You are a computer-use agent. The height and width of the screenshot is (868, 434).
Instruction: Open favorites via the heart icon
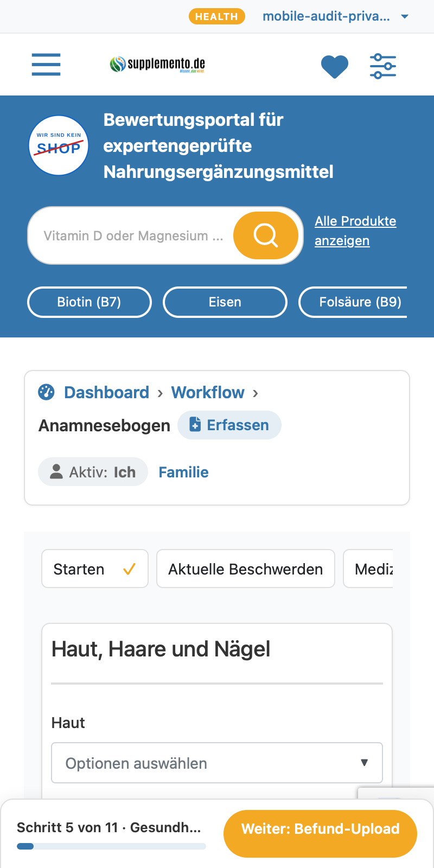335,67
